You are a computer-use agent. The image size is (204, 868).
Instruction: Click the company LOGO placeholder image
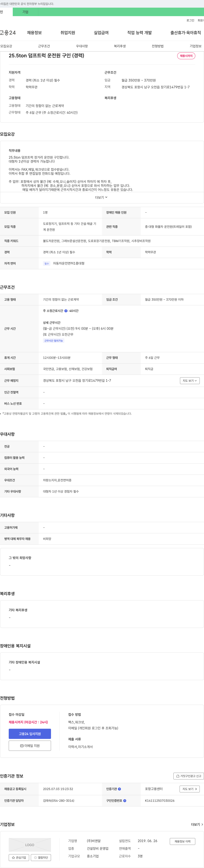click(30, 845)
